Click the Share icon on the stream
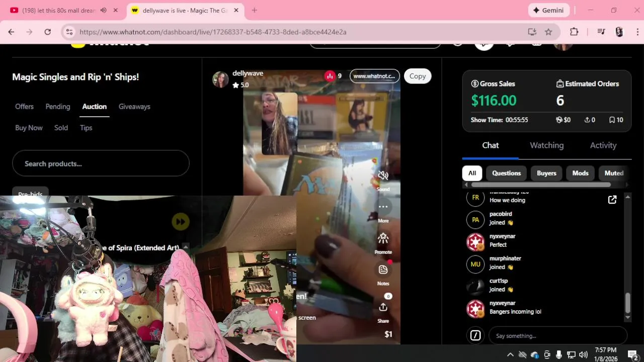644x362 pixels. (383, 307)
